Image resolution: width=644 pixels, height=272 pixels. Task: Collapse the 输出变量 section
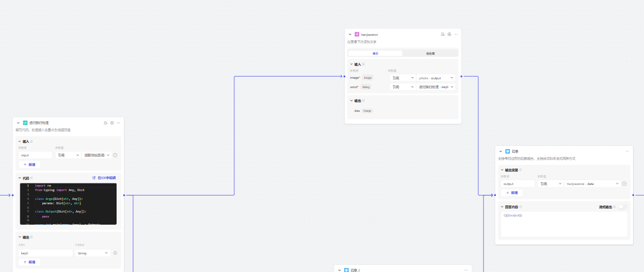pyautogui.click(x=502, y=170)
